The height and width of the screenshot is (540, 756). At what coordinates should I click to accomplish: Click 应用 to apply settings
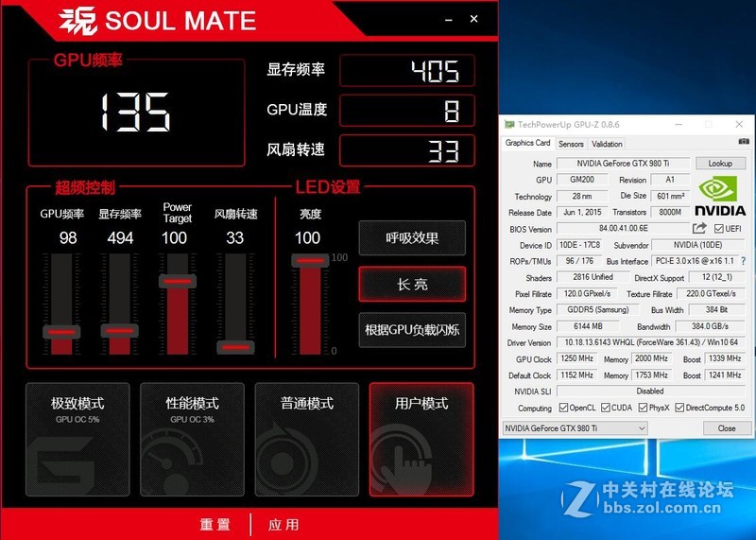tap(283, 525)
